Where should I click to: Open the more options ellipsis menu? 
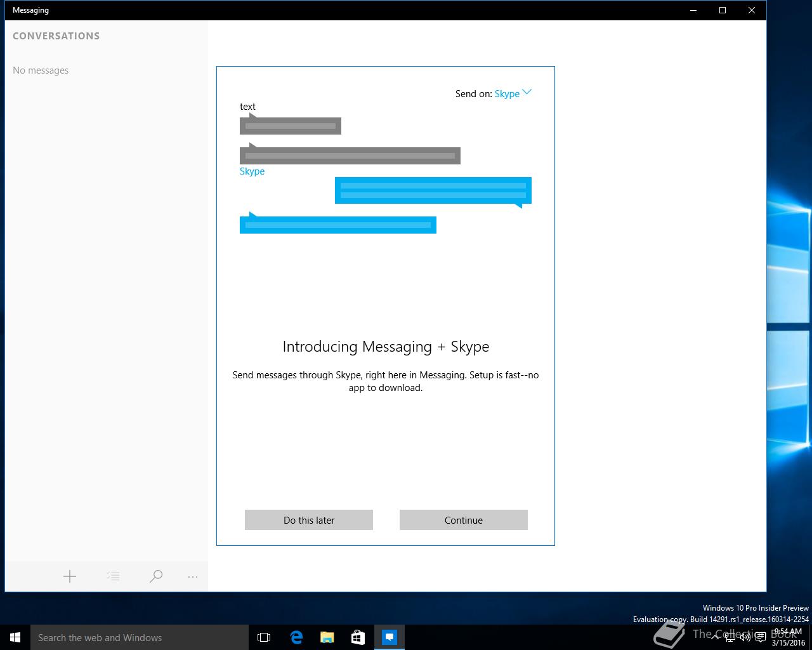(x=193, y=576)
